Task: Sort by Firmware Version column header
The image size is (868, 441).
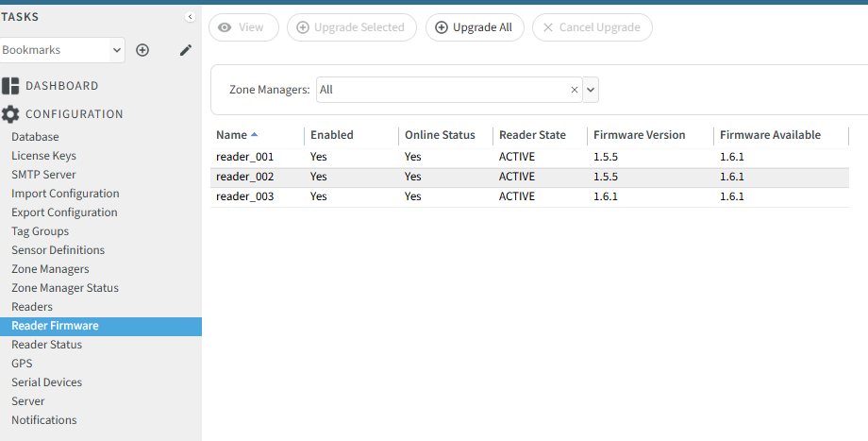Action: pyautogui.click(x=639, y=135)
